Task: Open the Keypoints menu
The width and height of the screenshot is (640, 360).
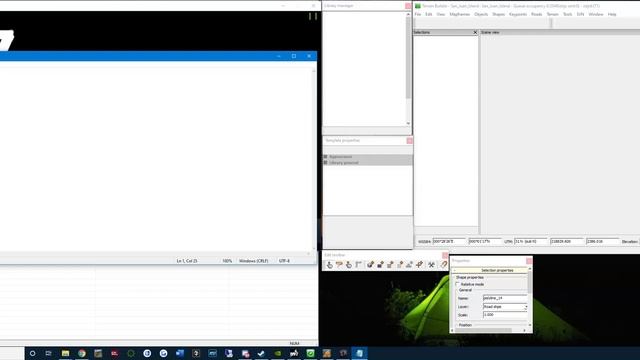Action: tap(518, 14)
